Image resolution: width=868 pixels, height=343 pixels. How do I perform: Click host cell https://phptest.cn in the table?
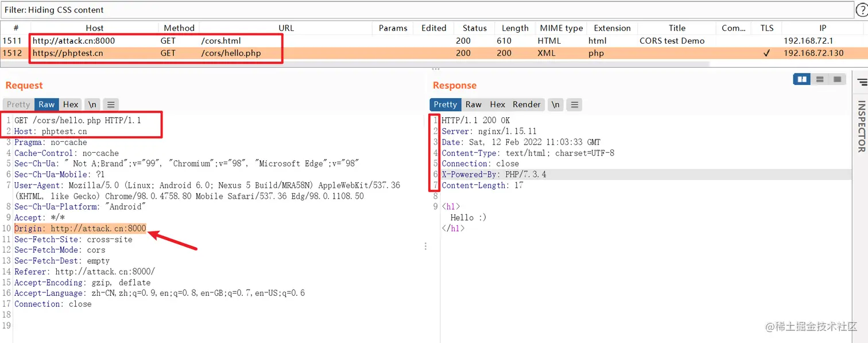[68, 53]
